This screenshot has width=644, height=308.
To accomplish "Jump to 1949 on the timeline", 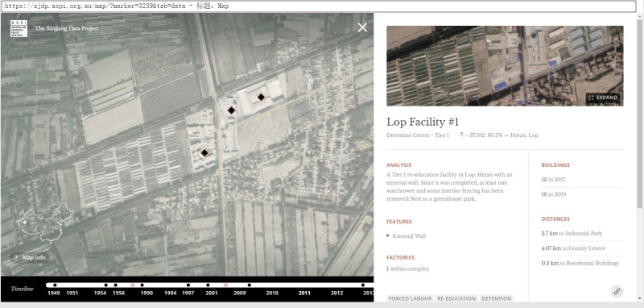I will pos(54,293).
